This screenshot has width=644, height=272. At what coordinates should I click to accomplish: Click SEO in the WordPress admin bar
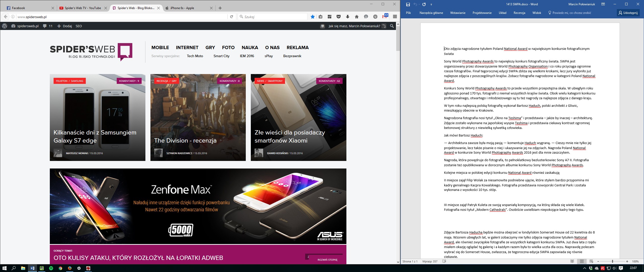click(x=79, y=26)
